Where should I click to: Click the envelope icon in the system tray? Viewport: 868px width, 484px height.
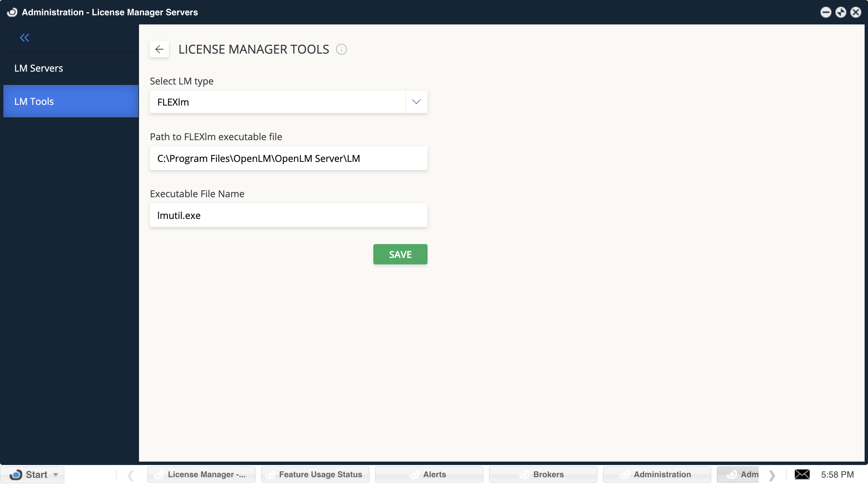[x=802, y=474]
